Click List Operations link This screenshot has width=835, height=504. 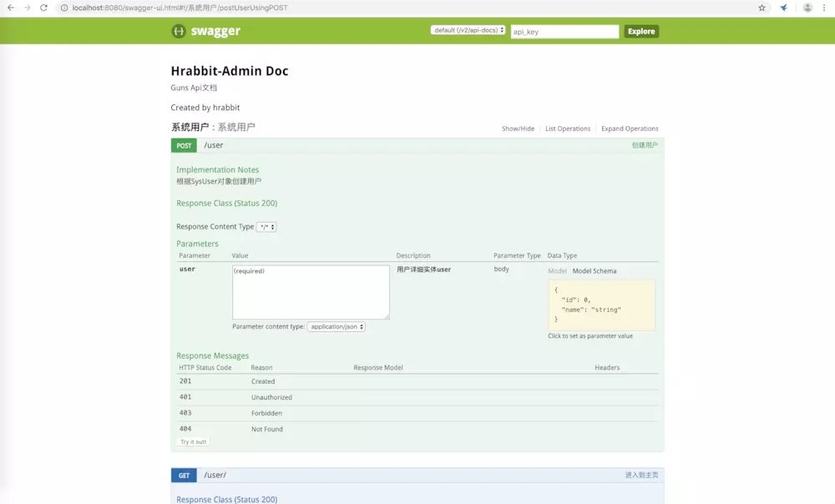(x=568, y=129)
